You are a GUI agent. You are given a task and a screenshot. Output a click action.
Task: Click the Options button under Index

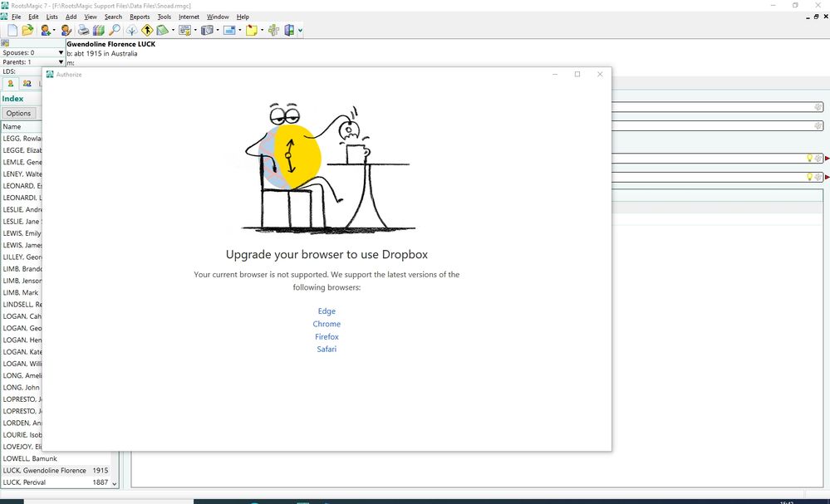pyautogui.click(x=19, y=113)
